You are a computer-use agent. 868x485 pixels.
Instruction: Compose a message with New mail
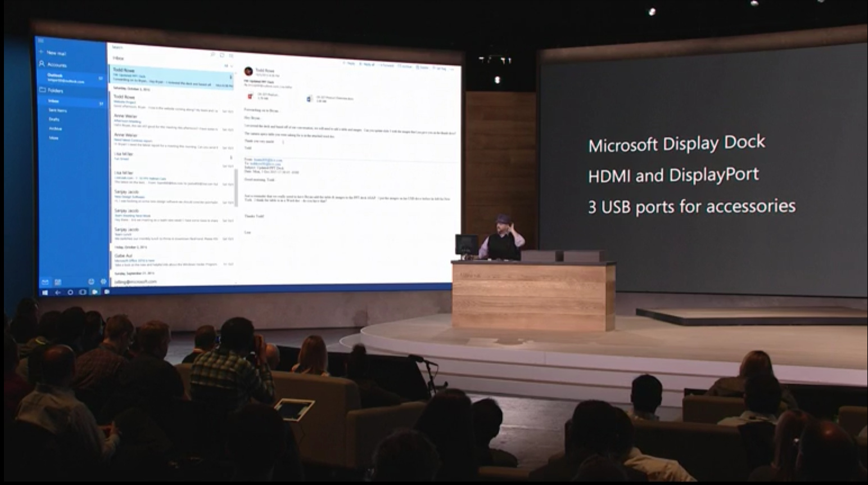(x=56, y=53)
